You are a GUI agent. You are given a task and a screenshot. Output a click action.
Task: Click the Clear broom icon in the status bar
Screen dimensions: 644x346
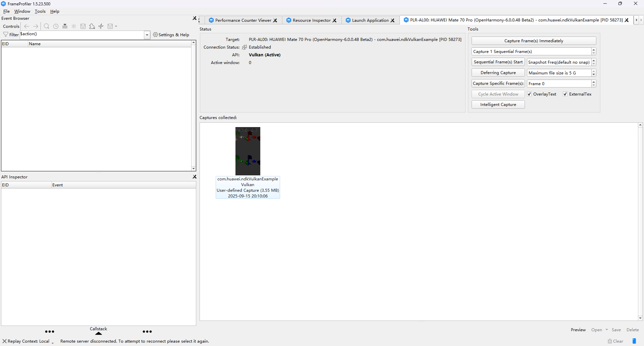point(610,341)
